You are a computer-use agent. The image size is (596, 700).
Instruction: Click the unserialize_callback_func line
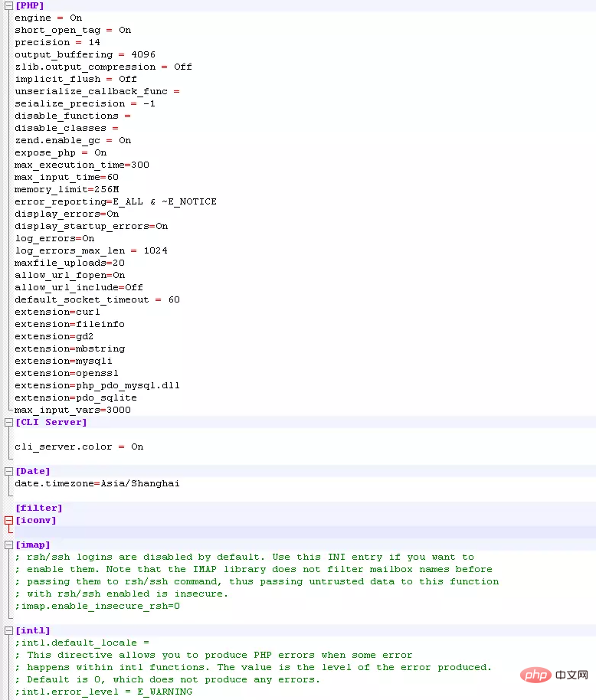[x=97, y=91]
